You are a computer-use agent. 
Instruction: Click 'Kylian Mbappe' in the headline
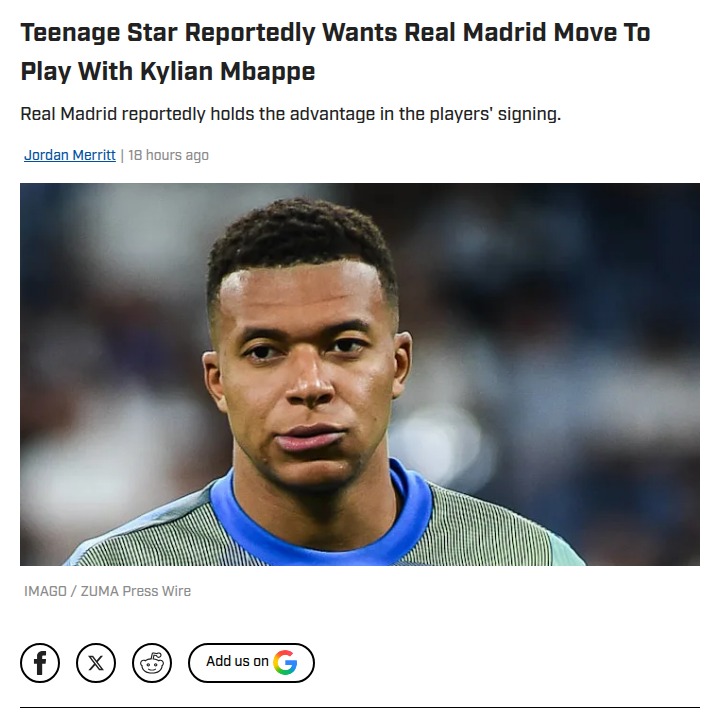click(x=228, y=71)
